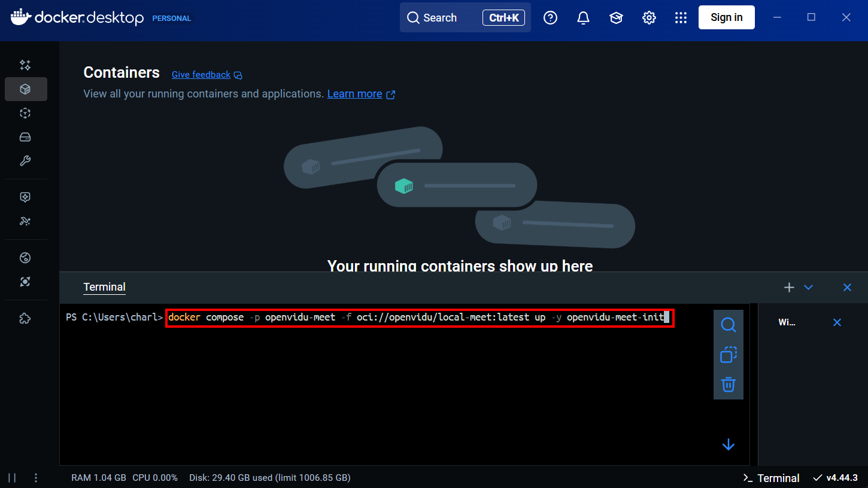Click the terminal search magnifier icon

728,325
